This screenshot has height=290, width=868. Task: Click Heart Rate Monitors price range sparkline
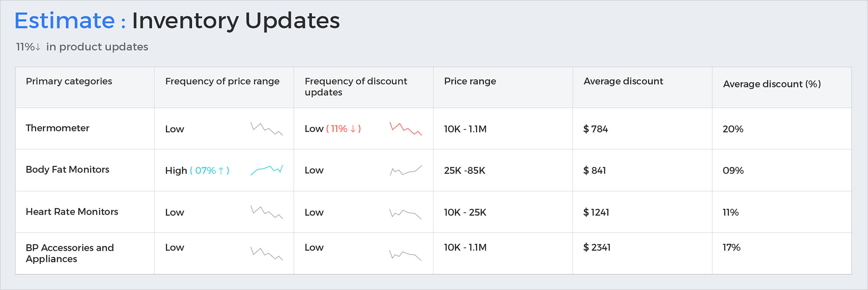click(x=266, y=212)
